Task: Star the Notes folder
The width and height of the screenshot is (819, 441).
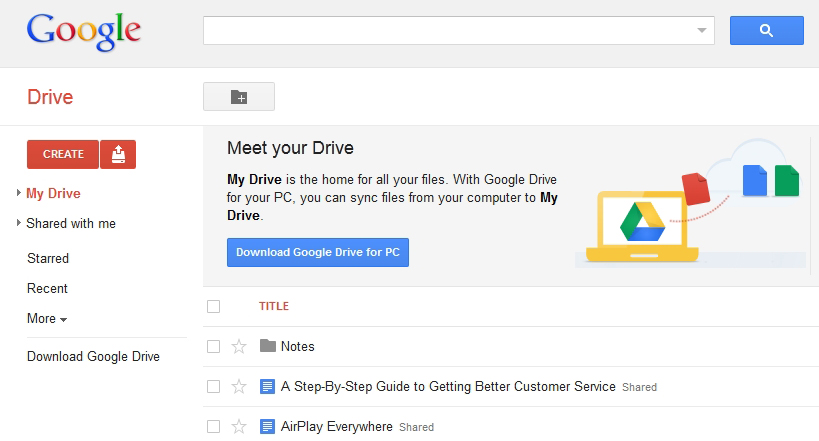Action: click(x=239, y=347)
